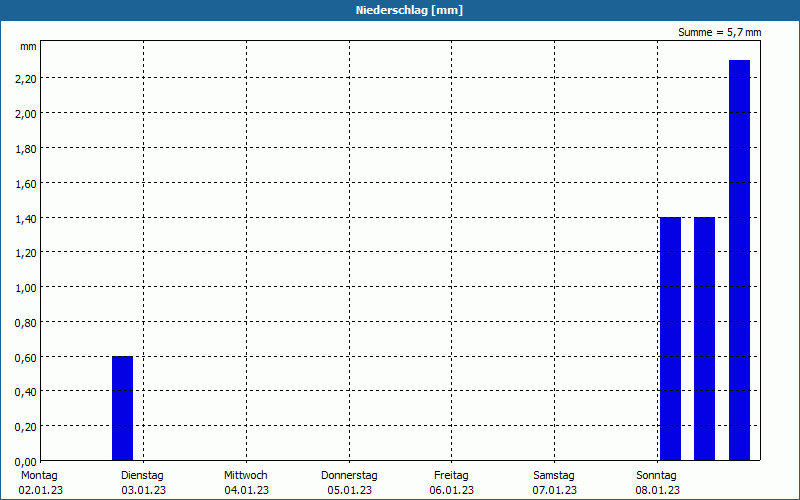The height and width of the screenshot is (500, 800).
Task: Click the date 08.01.23
Action: (658, 491)
